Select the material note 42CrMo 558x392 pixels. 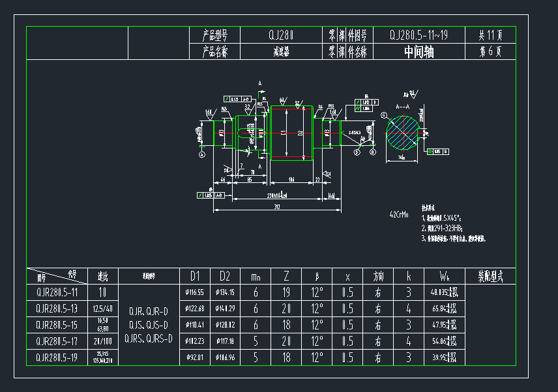[x=399, y=215]
